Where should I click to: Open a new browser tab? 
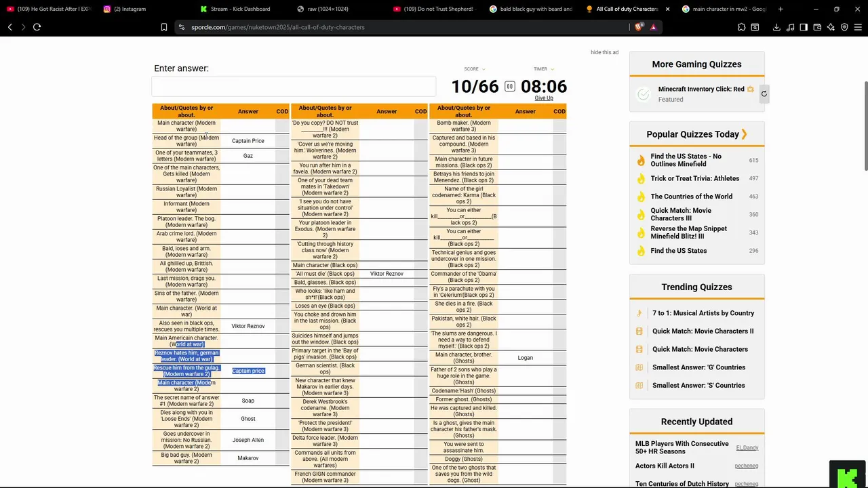coord(781,9)
